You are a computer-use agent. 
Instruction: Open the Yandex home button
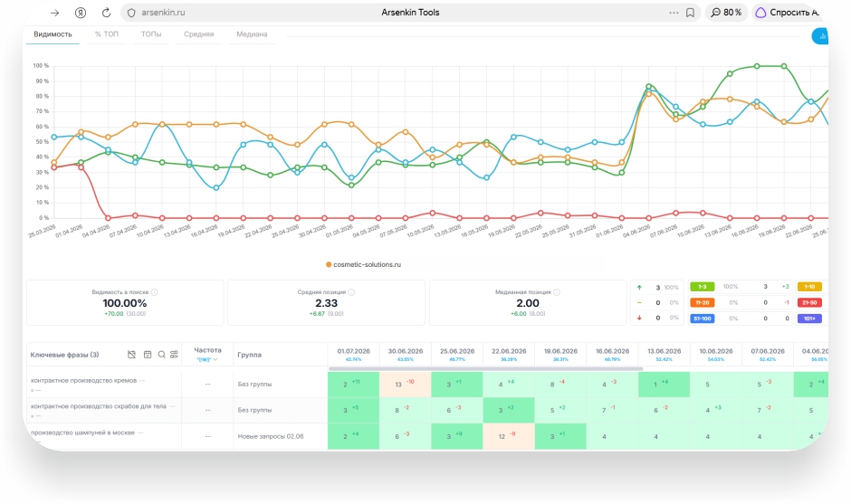coord(81,13)
